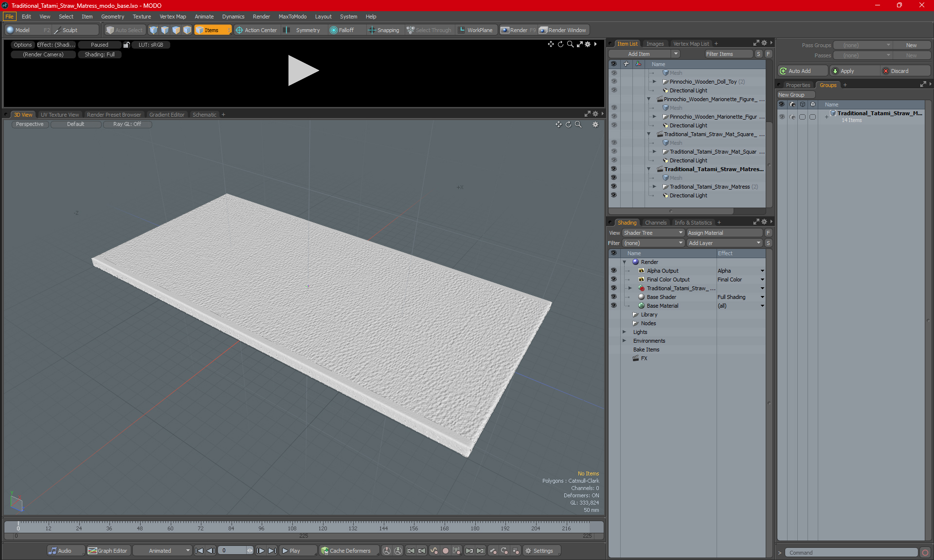Jump to first frame
Viewport: 934px width, 560px height.
click(x=199, y=551)
